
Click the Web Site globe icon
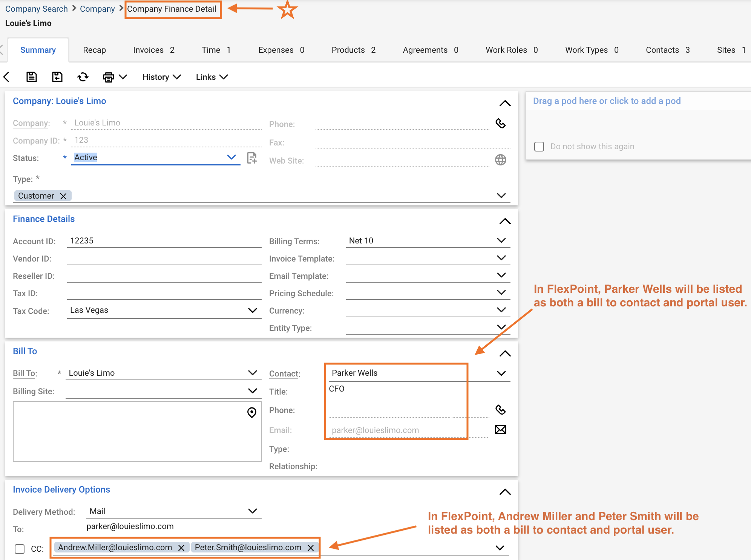(501, 160)
